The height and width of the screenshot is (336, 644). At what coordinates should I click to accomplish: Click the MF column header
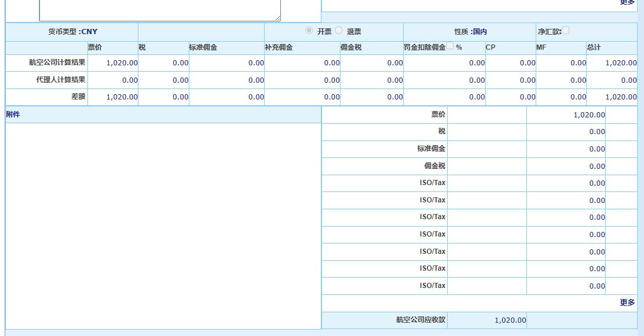[541, 47]
